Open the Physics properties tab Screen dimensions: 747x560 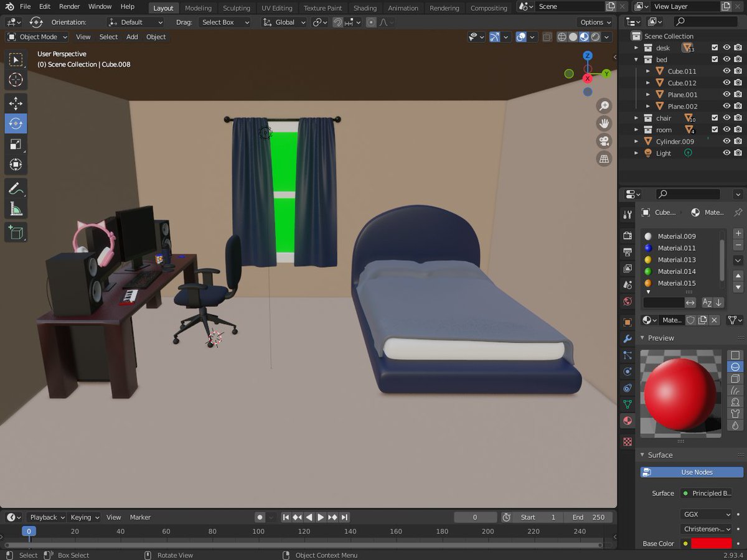[x=627, y=371]
